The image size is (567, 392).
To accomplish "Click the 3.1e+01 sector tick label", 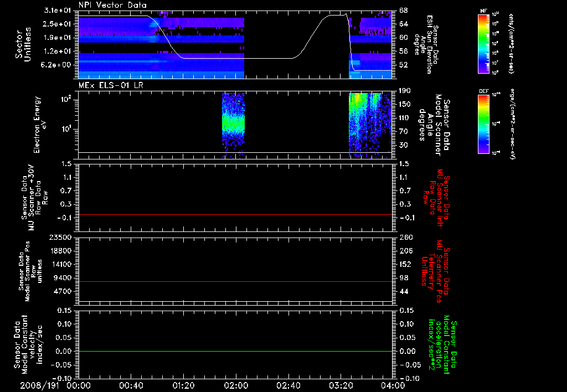I will click(x=57, y=10).
